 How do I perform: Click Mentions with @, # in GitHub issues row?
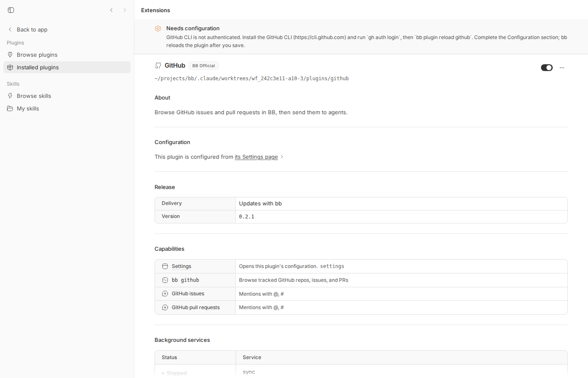click(x=261, y=294)
